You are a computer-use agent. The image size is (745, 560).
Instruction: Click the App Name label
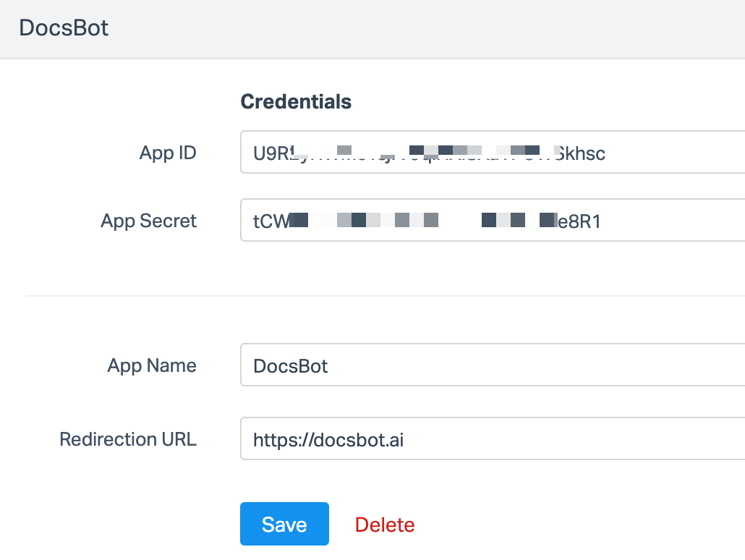click(151, 366)
